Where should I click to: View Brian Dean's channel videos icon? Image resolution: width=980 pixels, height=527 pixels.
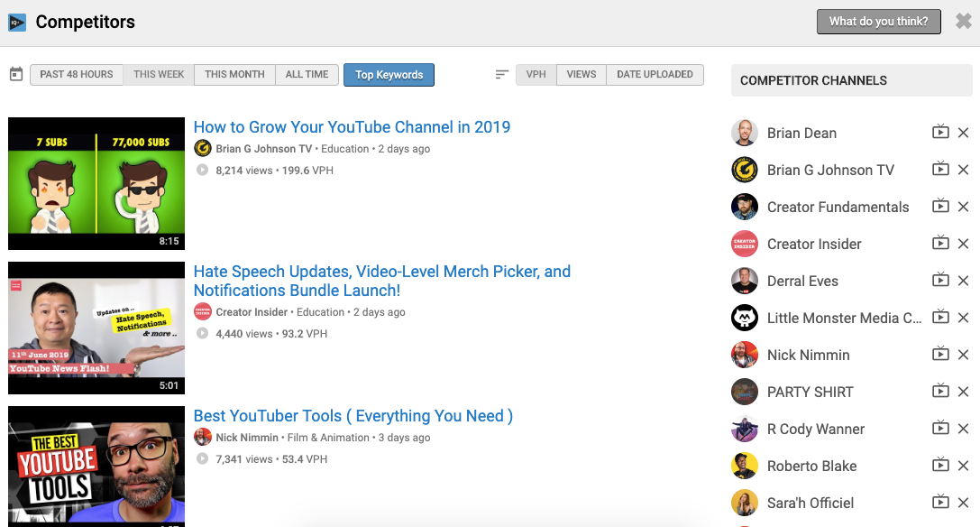(940, 132)
